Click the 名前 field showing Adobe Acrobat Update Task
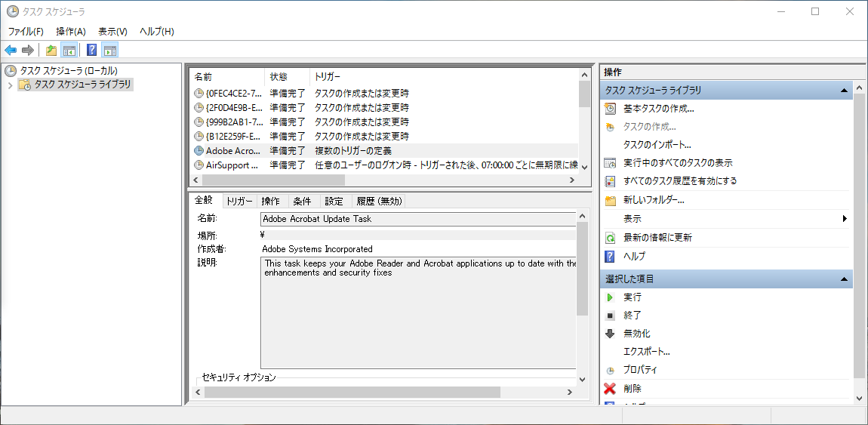Viewport: 868px width, 425px height. tap(418, 219)
